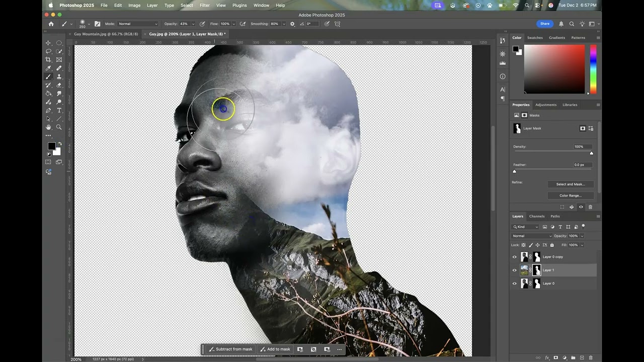Click the foreground color swatch in toolbox
This screenshot has height=362, width=644.
[51, 146]
